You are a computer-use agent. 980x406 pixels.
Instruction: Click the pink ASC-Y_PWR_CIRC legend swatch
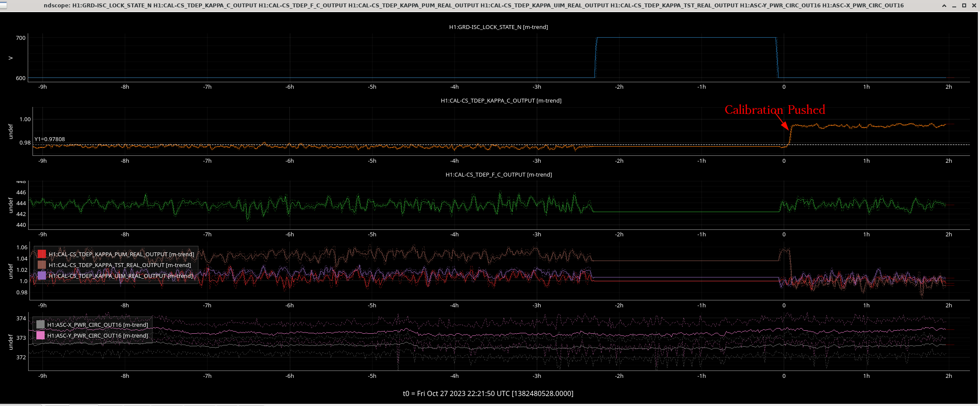(40, 335)
